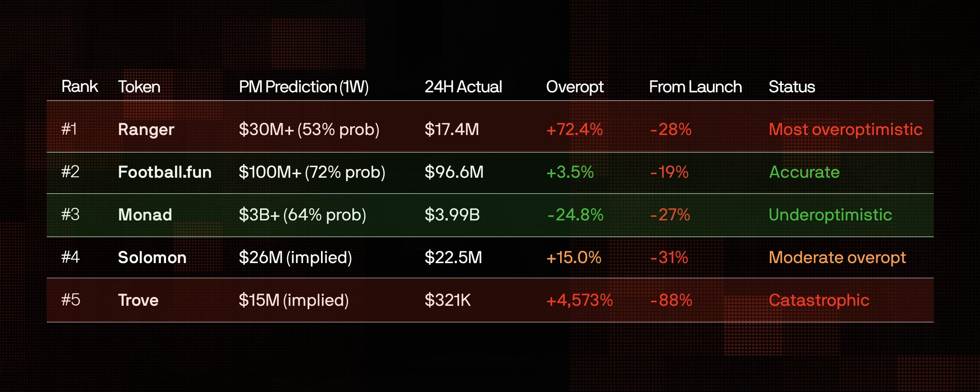The width and height of the screenshot is (980, 392).
Task: Select the Accurate status label
Action: coord(804,172)
